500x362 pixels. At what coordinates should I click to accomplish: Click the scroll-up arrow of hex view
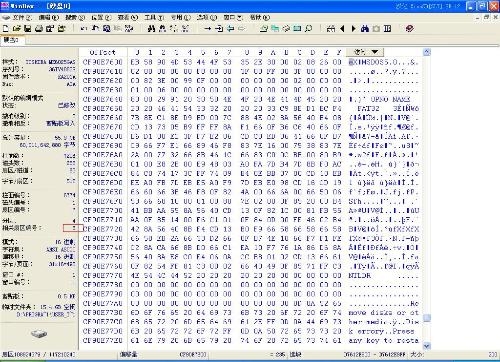pos(427,52)
